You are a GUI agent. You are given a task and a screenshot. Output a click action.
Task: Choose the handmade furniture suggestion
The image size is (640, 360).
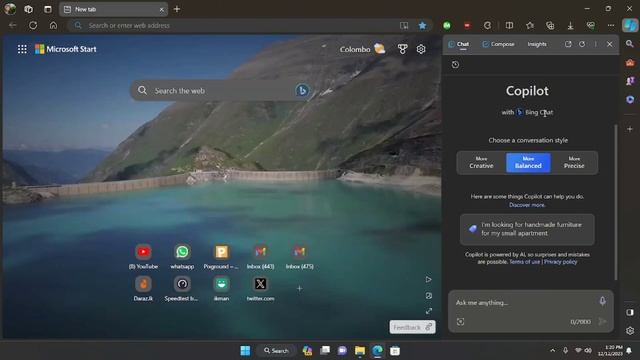point(527,229)
